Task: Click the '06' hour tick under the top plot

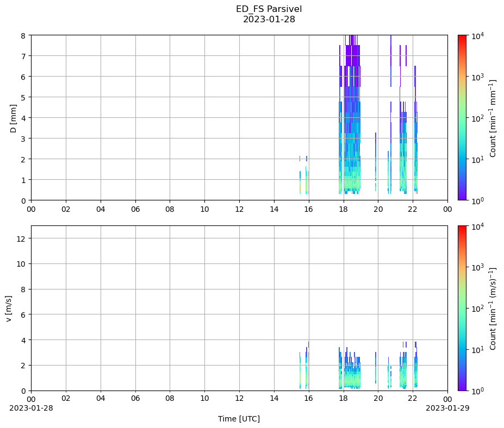Action: 135,209
